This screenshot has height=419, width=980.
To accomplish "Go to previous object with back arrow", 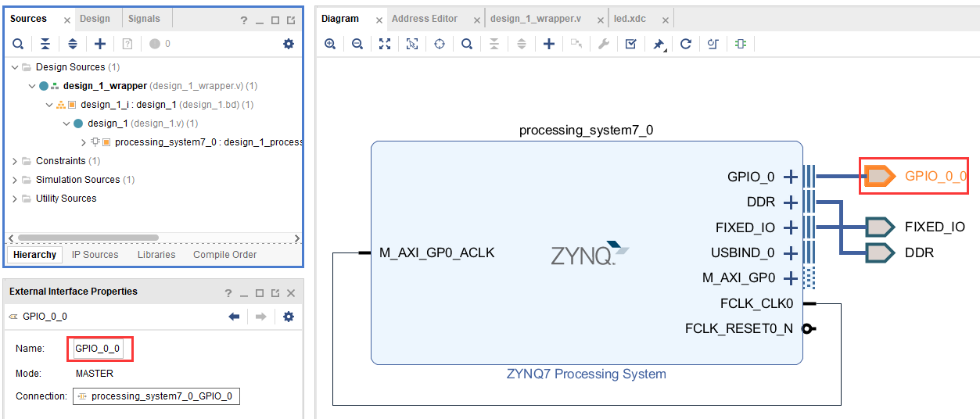I will (234, 317).
